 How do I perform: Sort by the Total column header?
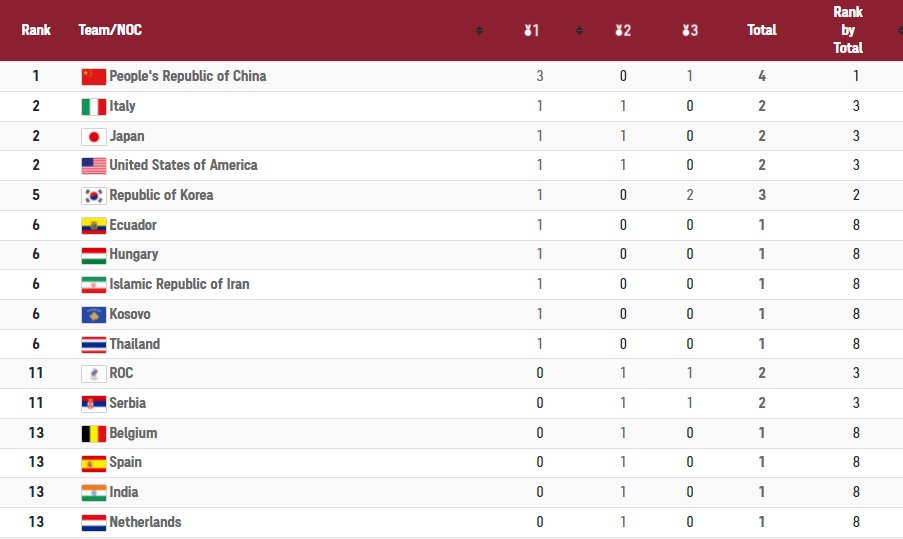[762, 30]
